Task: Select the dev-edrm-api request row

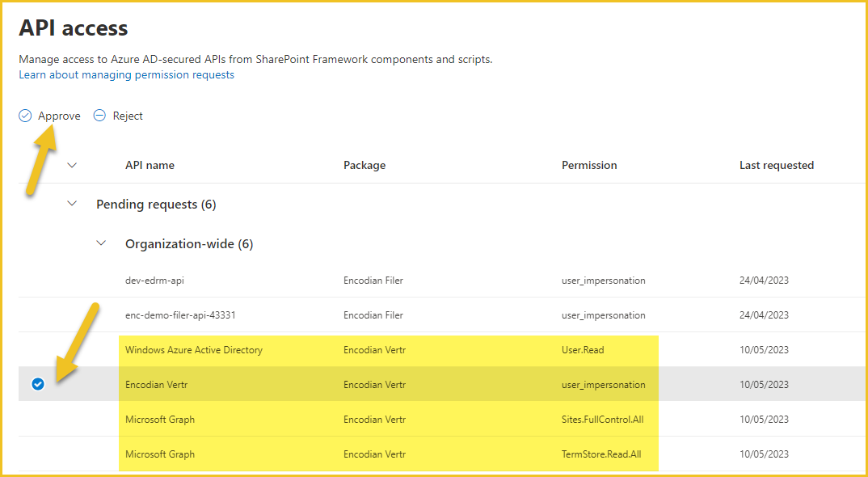Action: coord(443,281)
